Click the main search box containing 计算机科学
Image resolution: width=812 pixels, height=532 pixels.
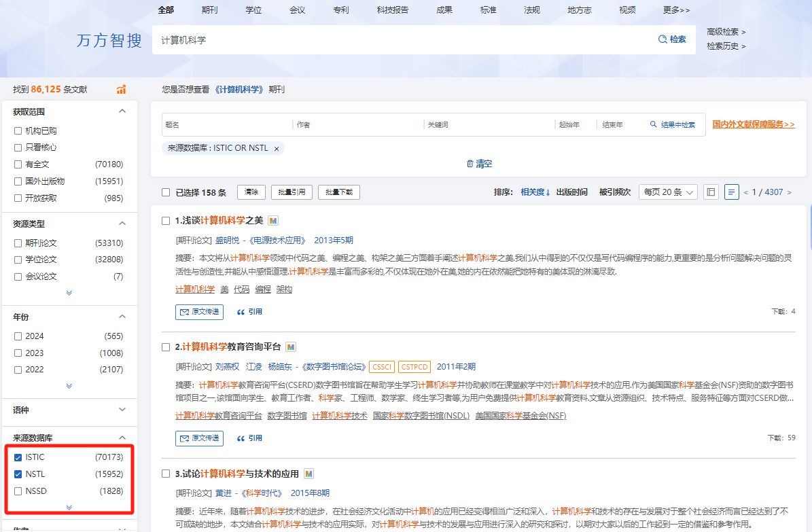pos(404,40)
